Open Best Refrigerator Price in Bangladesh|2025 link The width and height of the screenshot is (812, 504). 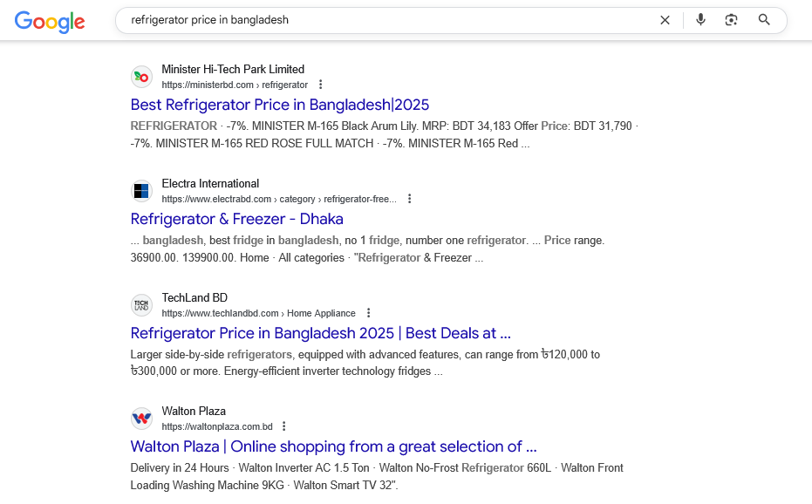(x=280, y=105)
